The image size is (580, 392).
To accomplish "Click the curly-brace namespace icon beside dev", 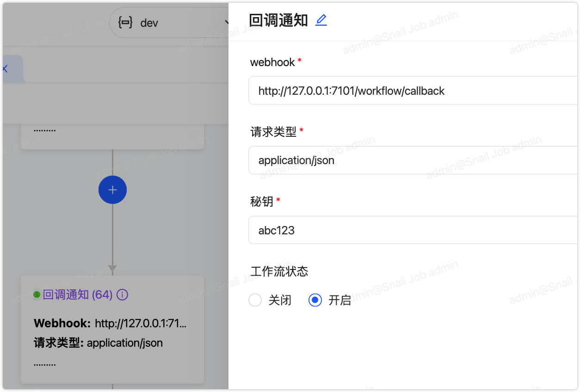I will [126, 22].
